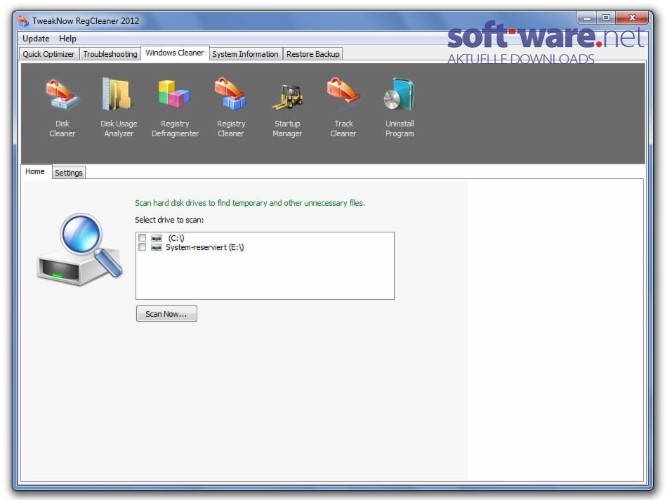Close the TweakNow RegCleaner window
Screen dimensions: 665x500
tap(632, 18)
